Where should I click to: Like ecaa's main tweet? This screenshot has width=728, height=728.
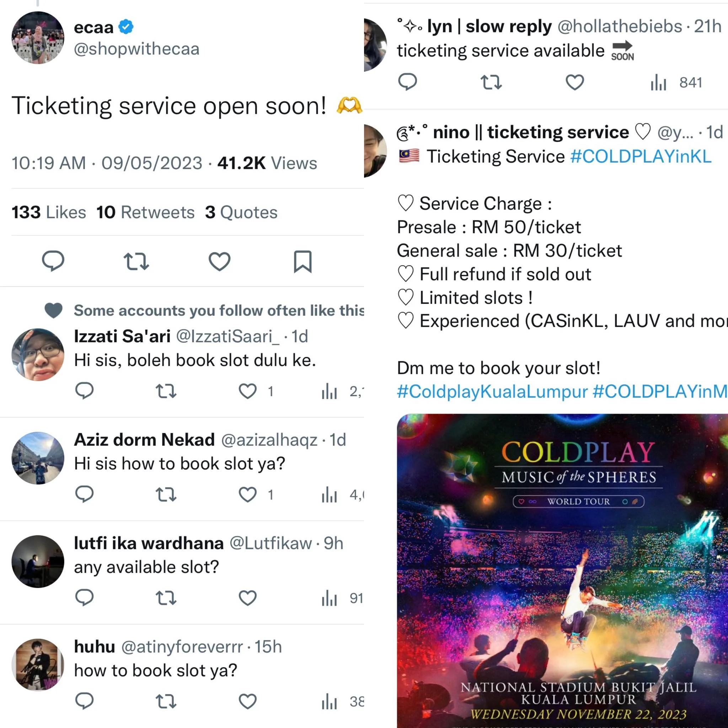click(219, 261)
